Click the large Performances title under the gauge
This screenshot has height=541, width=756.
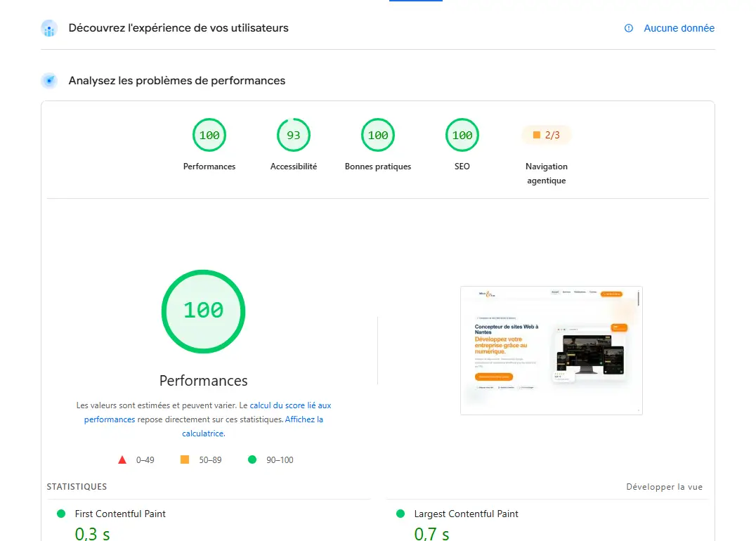(204, 381)
